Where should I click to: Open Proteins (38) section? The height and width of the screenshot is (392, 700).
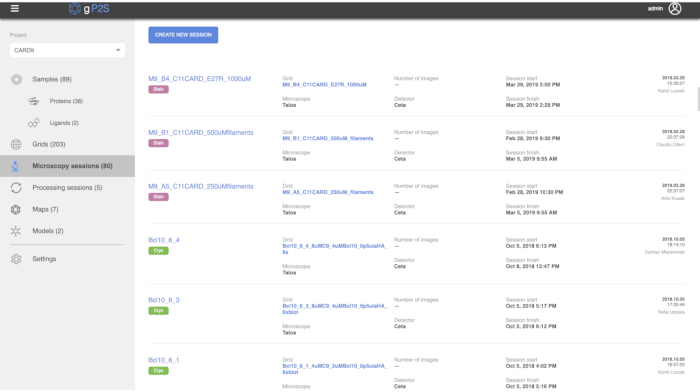click(x=66, y=101)
